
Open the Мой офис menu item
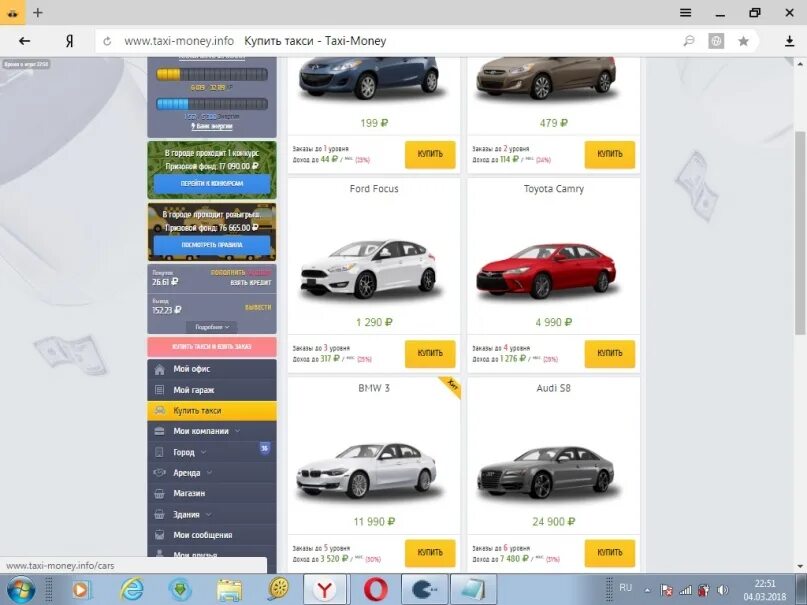point(212,369)
